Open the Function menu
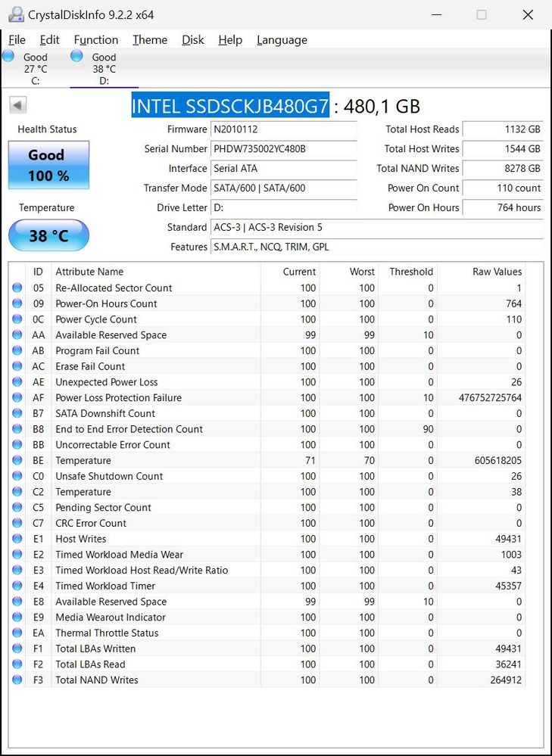Image resolution: width=552 pixels, height=756 pixels. (95, 40)
